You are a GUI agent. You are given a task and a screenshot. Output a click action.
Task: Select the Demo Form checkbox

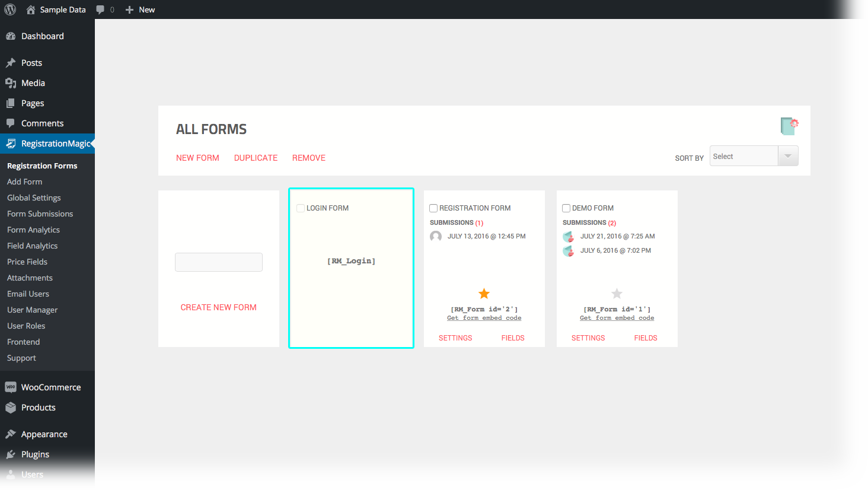pos(566,208)
